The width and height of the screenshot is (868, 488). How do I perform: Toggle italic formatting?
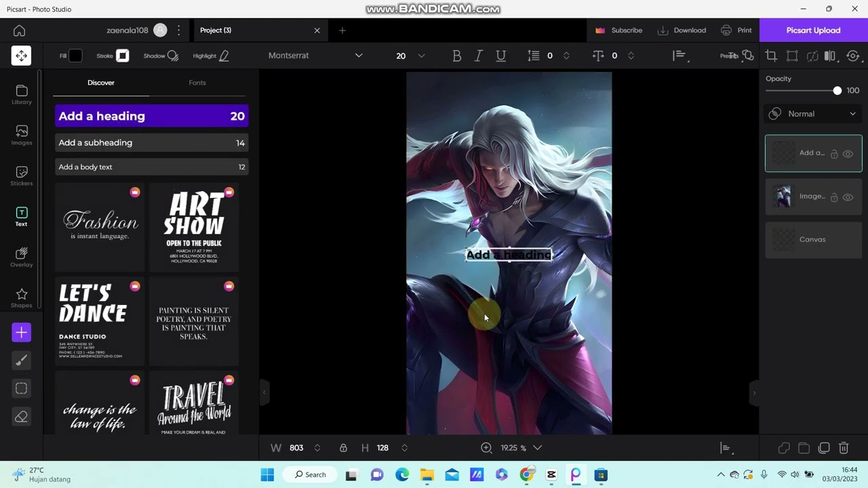tap(478, 56)
